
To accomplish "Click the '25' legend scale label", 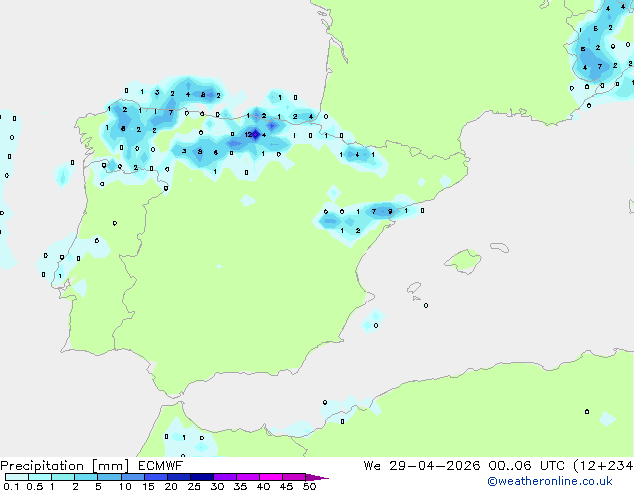I will pyautogui.click(x=194, y=486).
